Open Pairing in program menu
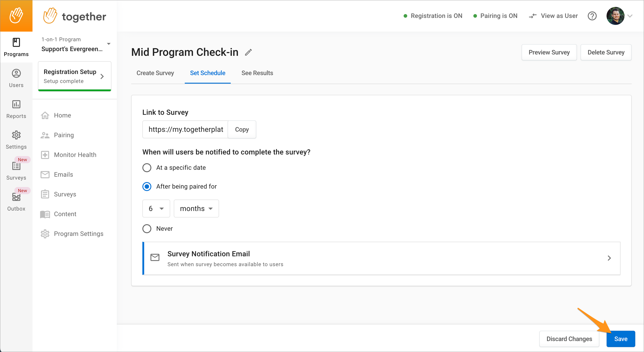 pos(64,135)
